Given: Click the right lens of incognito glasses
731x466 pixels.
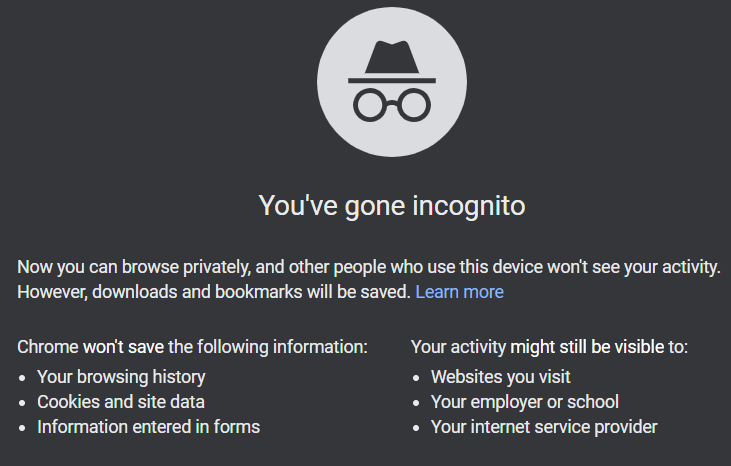Looking at the screenshot, I should click(x=415, y=103).
